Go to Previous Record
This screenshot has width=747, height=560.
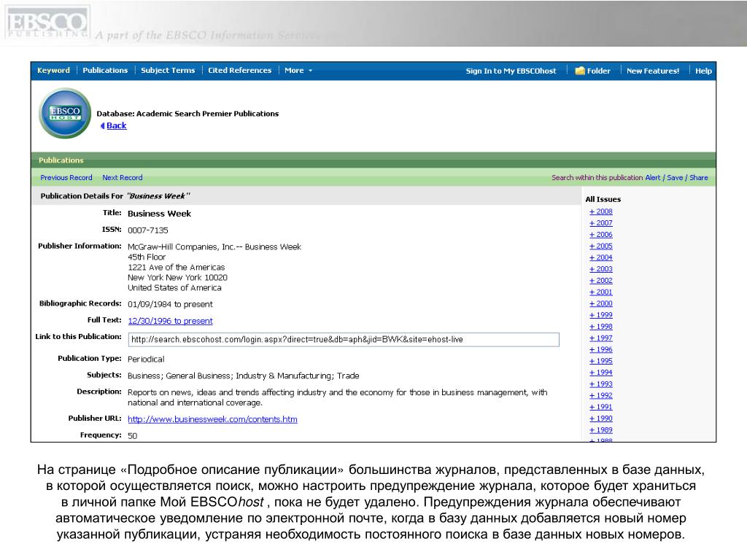[66, 178]
